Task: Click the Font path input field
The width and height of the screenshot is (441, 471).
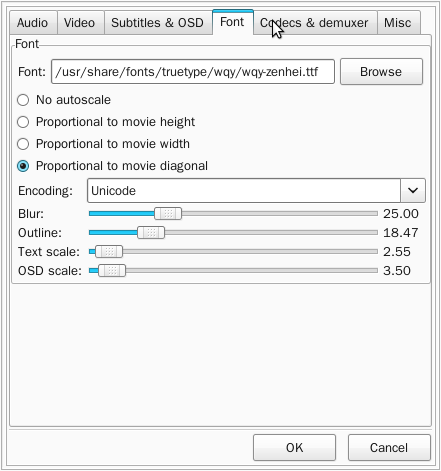Action: (x=193, y=72)
